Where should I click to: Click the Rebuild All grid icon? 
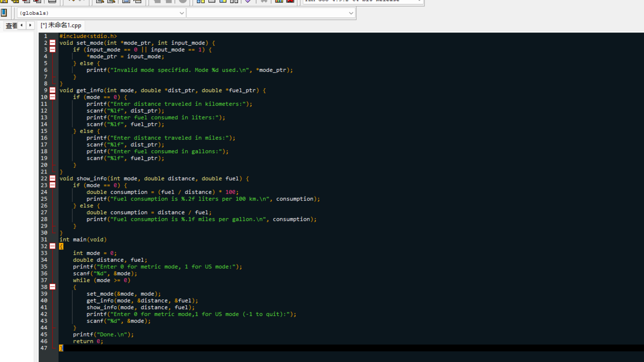[234, 1]
